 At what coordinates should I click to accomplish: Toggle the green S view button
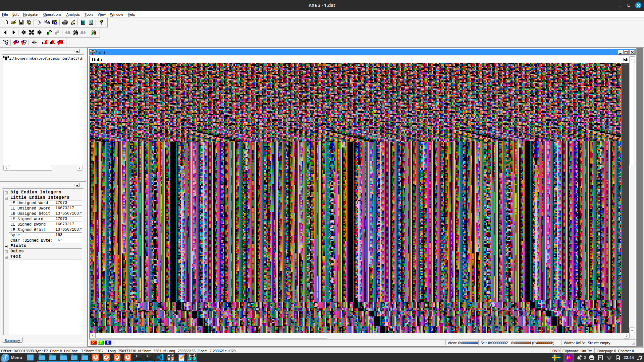[x=101, y=343]
